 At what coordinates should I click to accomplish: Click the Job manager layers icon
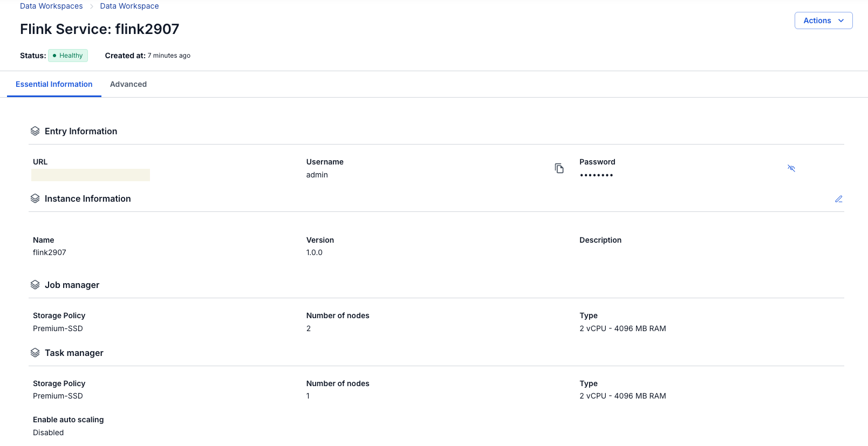tap(35, 285)
